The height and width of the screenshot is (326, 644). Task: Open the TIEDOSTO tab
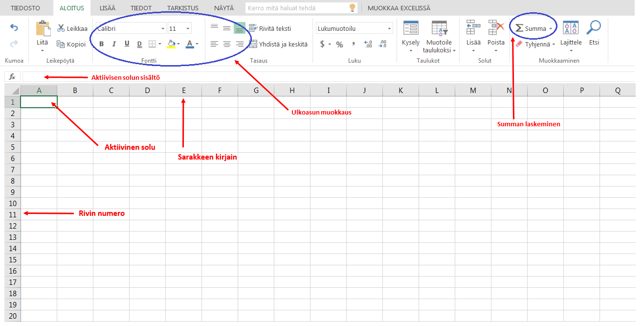click(x=25, y=8)
